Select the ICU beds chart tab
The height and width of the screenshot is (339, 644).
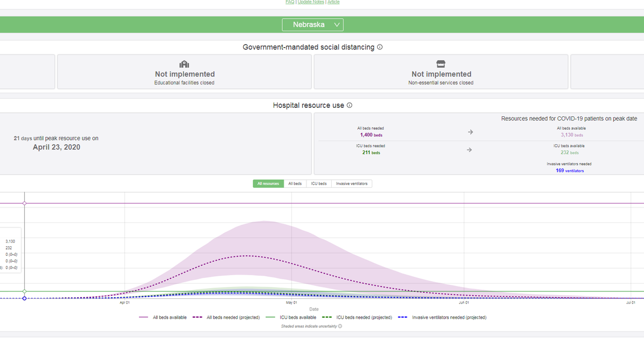[x=319, y=183]
